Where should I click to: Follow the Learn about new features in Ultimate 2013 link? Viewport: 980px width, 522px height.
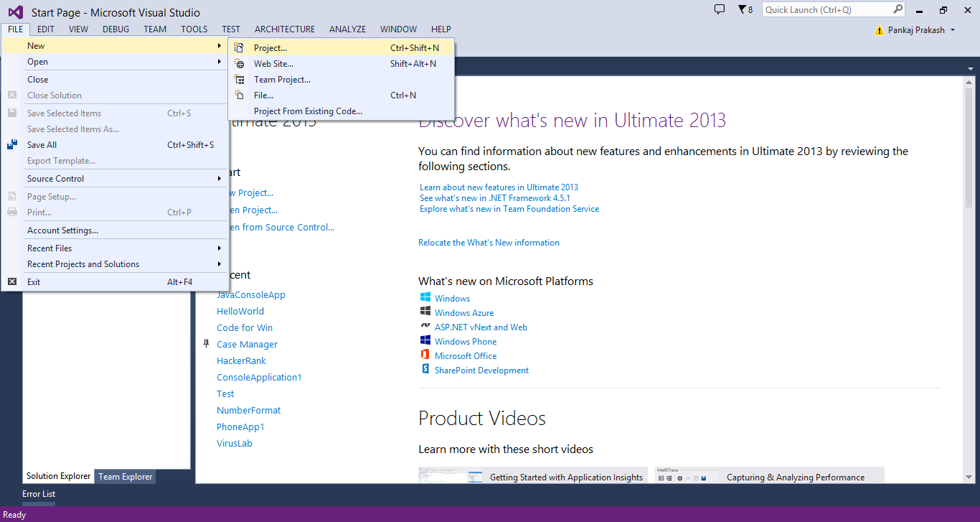pos(499,187)
